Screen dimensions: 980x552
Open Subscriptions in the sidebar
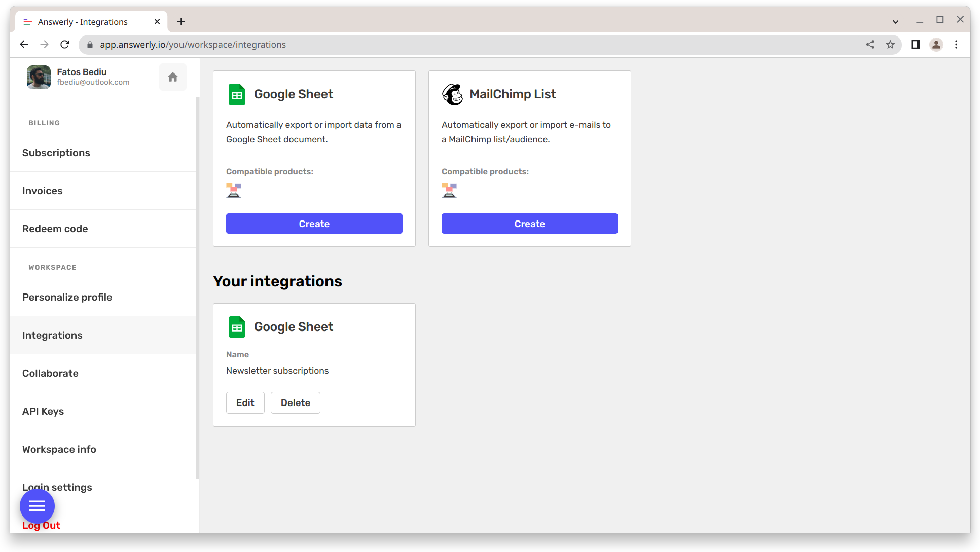pyautogui.click(x=103, y=153)
